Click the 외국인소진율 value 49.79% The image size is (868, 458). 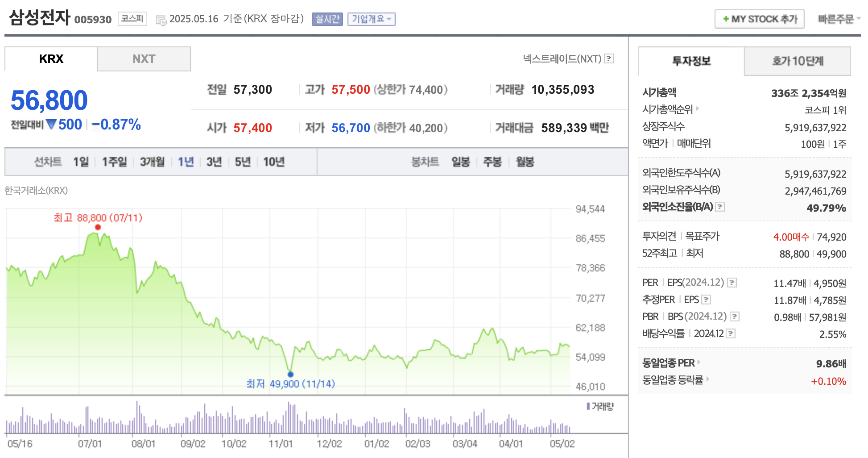(826, 208)
